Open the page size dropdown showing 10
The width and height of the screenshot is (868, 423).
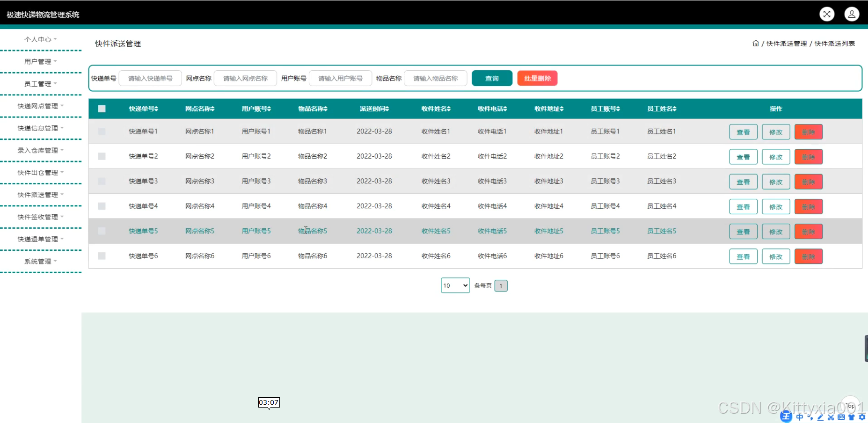pos(455,285)
